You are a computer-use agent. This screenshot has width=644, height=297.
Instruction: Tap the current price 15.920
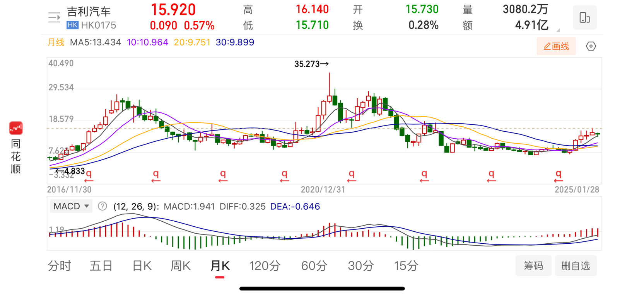[173, 10]
